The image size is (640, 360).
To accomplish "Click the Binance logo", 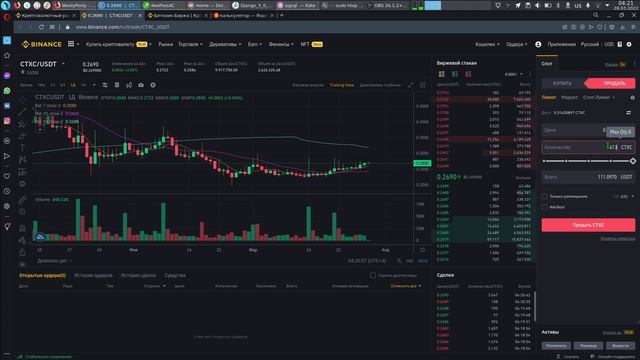I will (42, 44).
